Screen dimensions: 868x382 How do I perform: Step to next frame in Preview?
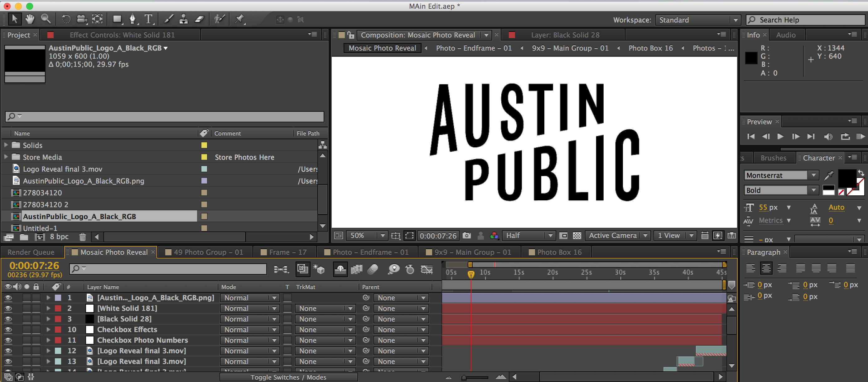(796, 136)
